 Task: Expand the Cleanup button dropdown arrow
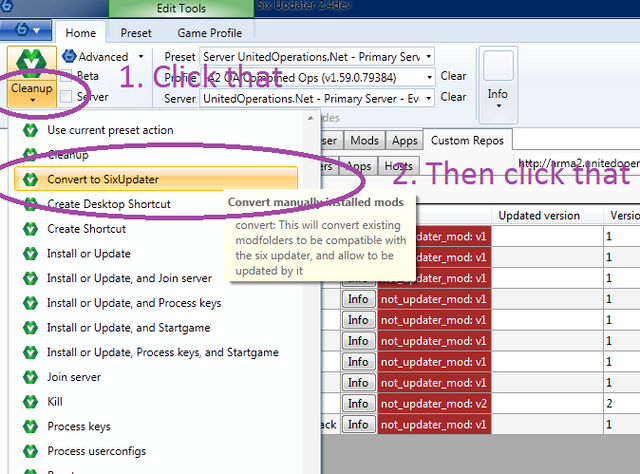(x=32, y=100)
